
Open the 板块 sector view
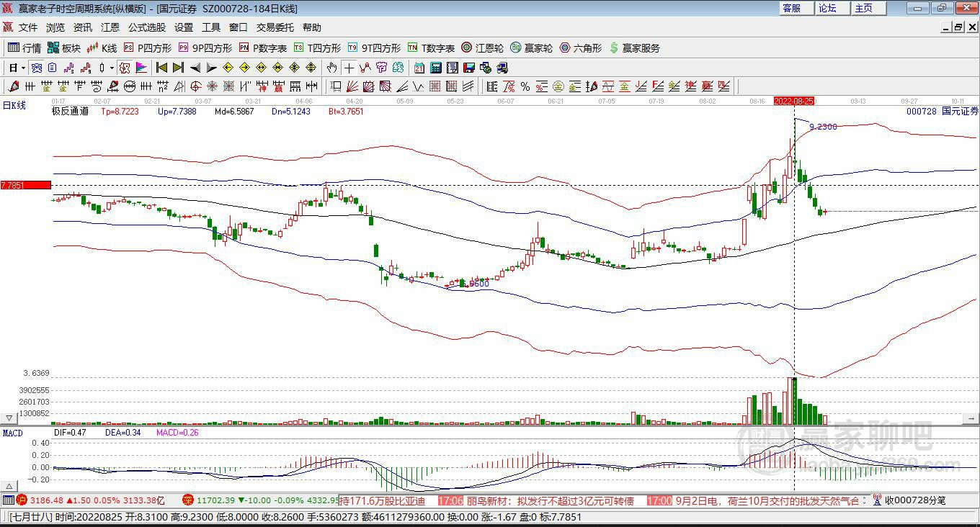[x=63, y=48]
